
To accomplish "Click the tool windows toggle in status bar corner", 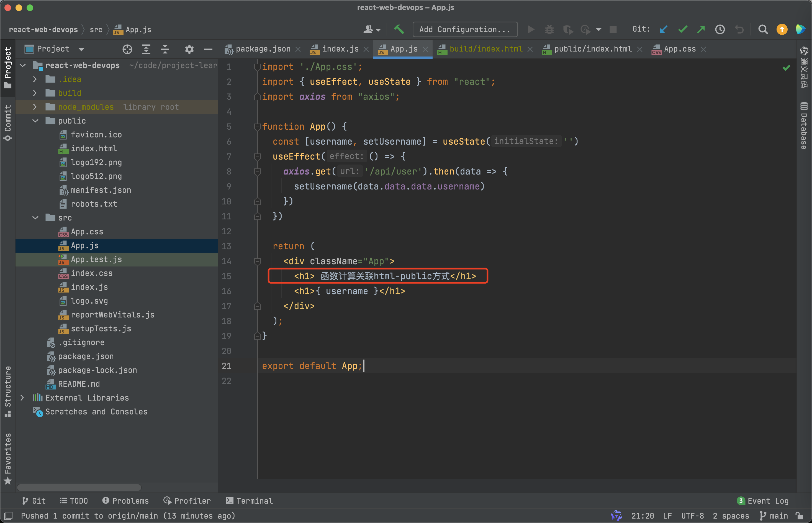I will (8, 516).
